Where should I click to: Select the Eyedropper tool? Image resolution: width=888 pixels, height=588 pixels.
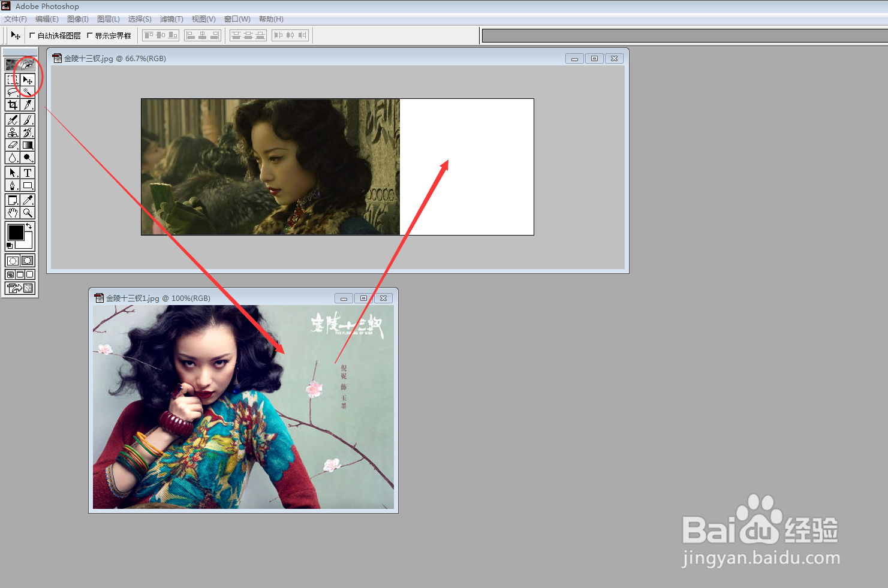[x=28, y=200]
